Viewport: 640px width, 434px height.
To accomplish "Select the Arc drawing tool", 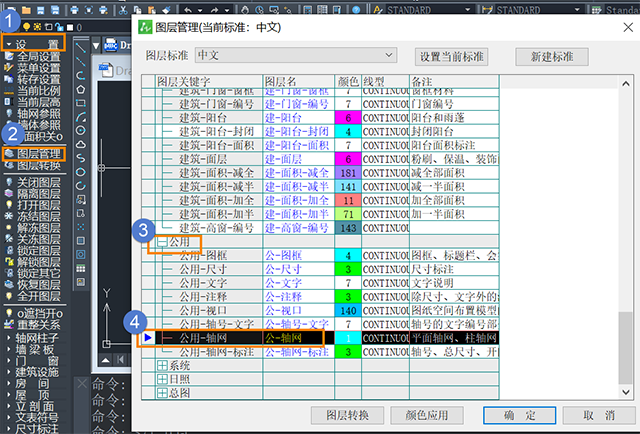I will point(80,117).
